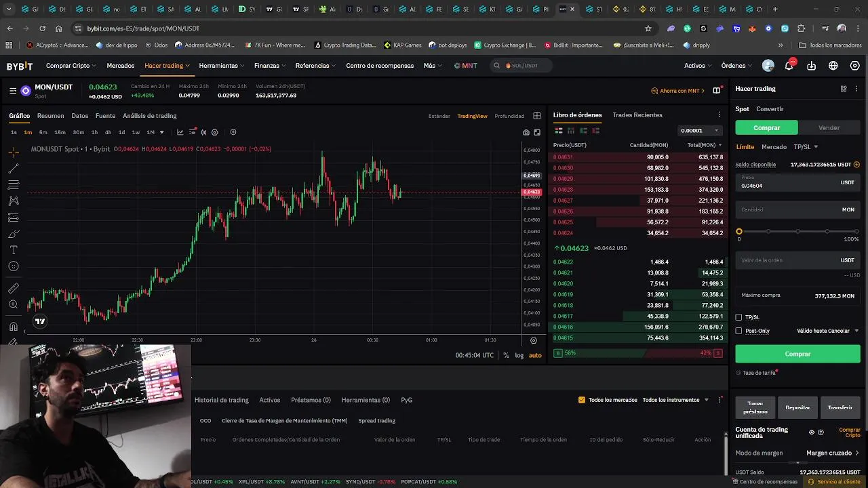Select the trend line drawing tool
Image resolution: width=868 pixels, height=488 pixels.
(14, 168)
